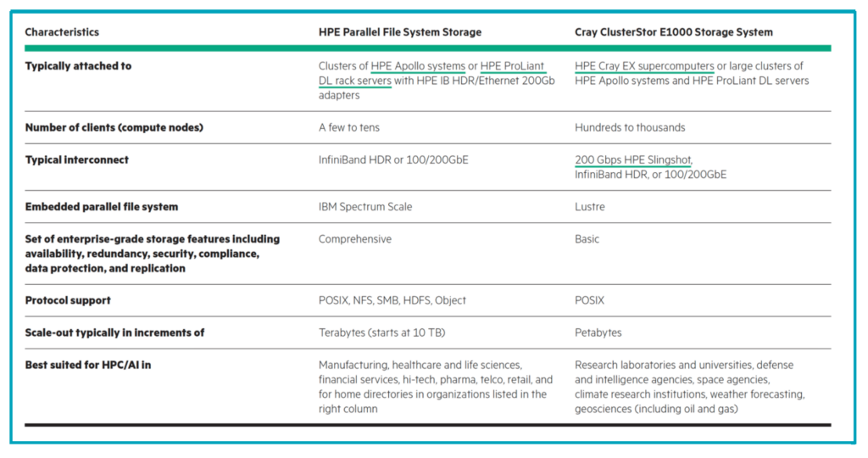
Task: Click the Typically attached to row label
Action: [x=78, y=66]
